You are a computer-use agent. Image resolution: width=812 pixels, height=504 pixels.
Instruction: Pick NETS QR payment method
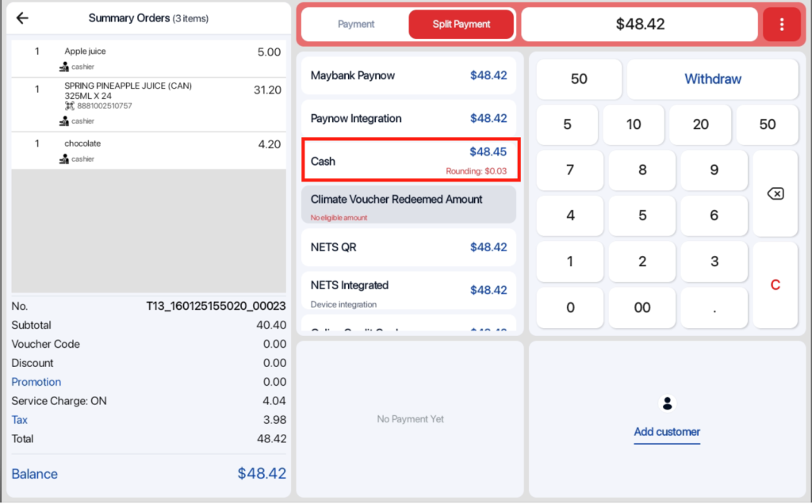point(408,247)
